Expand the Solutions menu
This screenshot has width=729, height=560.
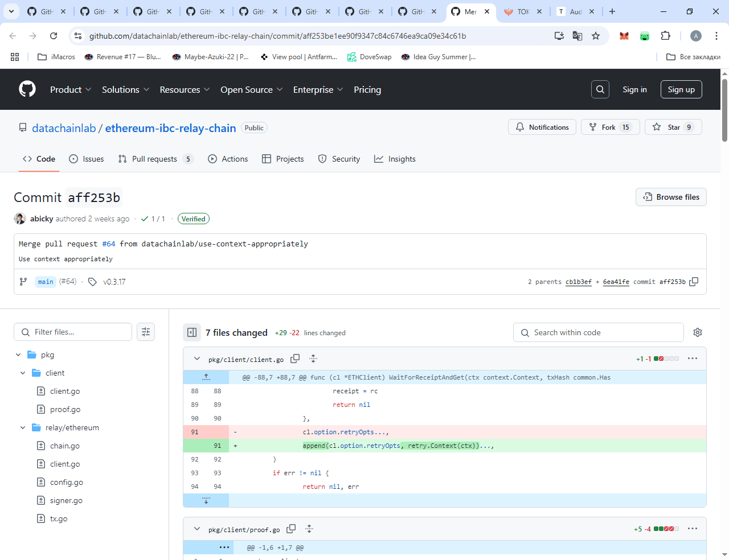[x=125, y=89]
